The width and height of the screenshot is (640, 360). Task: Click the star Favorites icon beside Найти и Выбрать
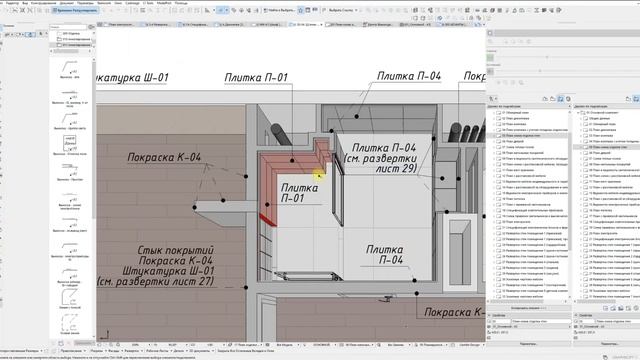coord(300,10)
